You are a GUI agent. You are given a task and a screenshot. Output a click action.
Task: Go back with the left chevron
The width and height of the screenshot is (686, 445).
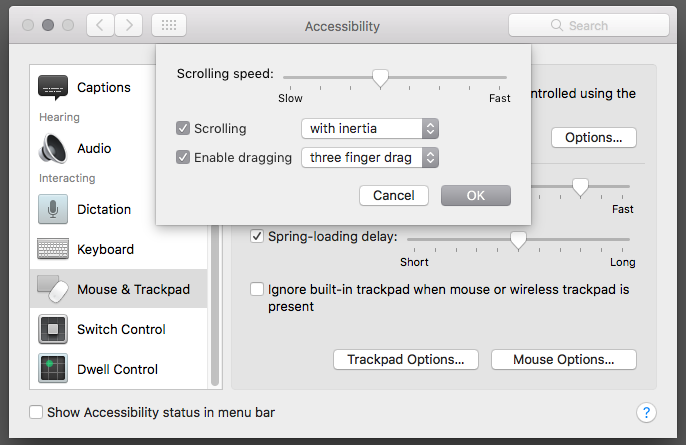[100, 25]
